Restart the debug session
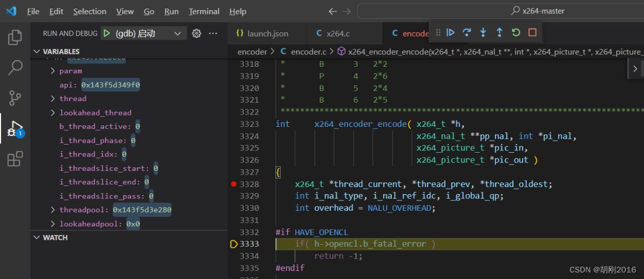 pyautogui.click(x=516, y=33)
